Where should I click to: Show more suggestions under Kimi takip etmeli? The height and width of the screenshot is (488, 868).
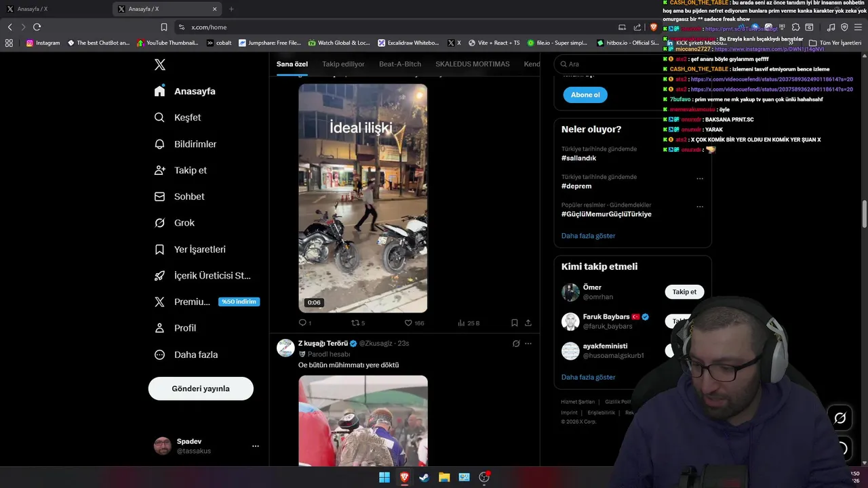pos(588,377)
